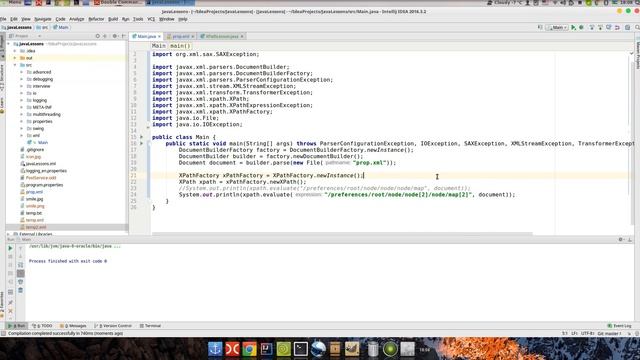Expand the advanced package

(22, 72)
